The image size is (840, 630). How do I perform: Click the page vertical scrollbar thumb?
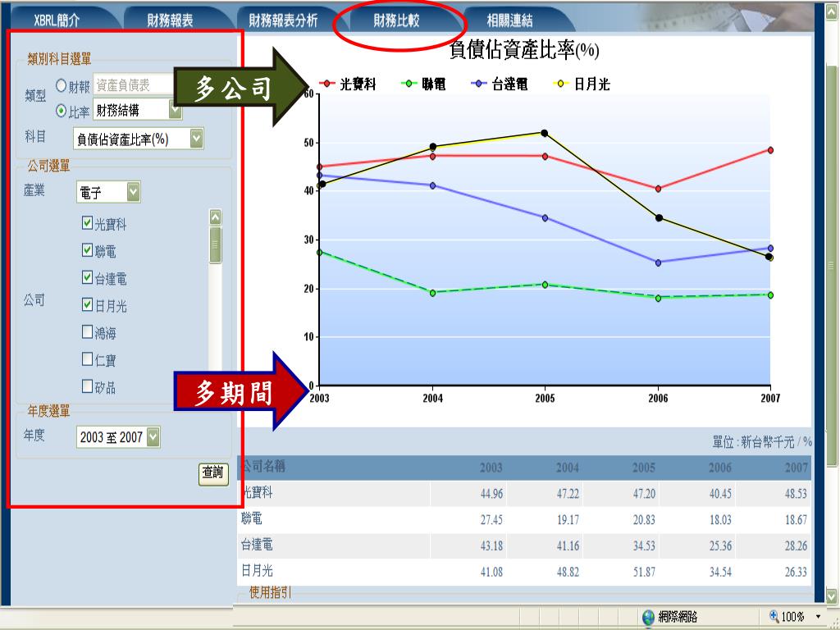click(x=832, y=265)
